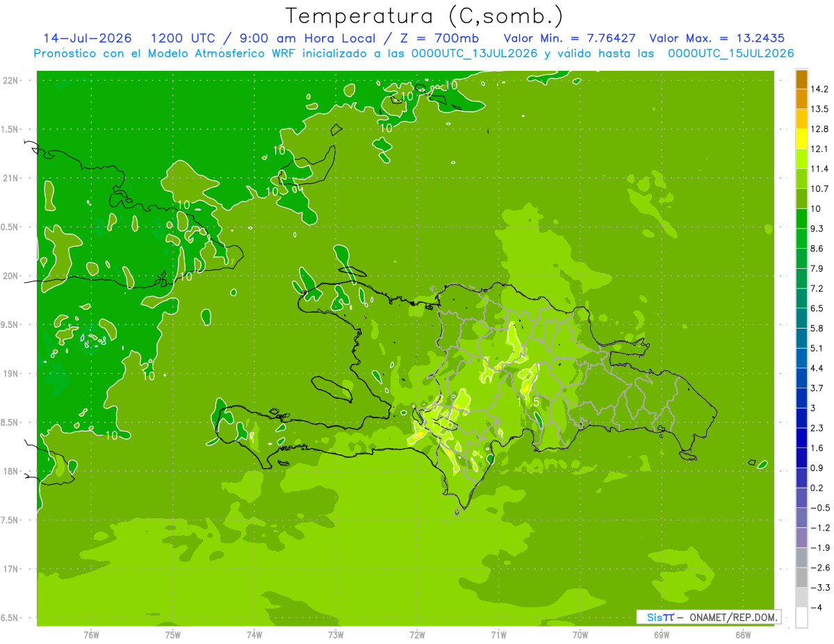The width and height of the screenshot is (834, 644).
Task: Click "Valor Min. = 7.76427"
Action: click(570, 38)
